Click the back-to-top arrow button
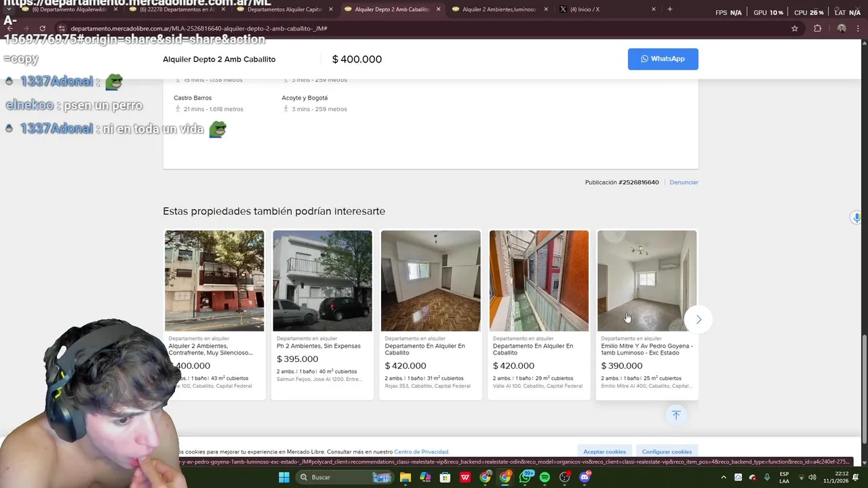Viewport: 868px width, 488px height. click(675, 415)
